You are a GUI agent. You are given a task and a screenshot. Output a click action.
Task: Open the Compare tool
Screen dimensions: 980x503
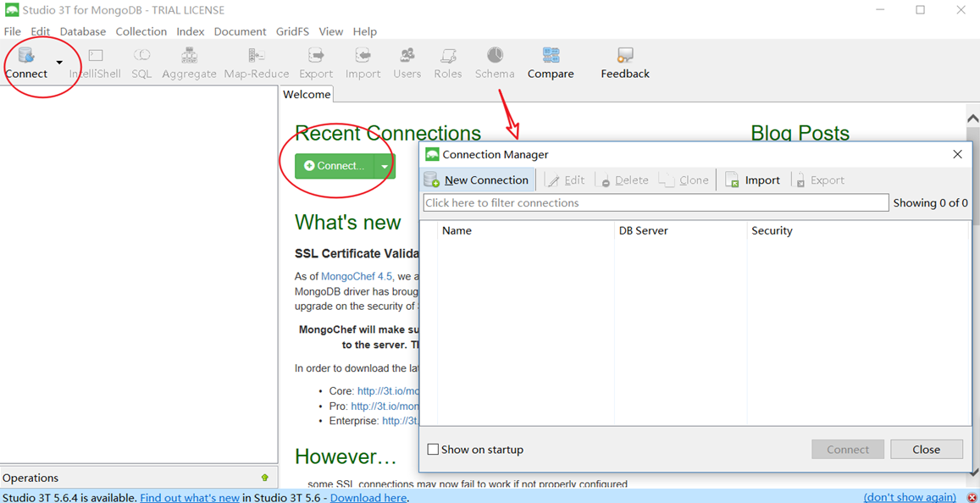(x=550, y=59)
